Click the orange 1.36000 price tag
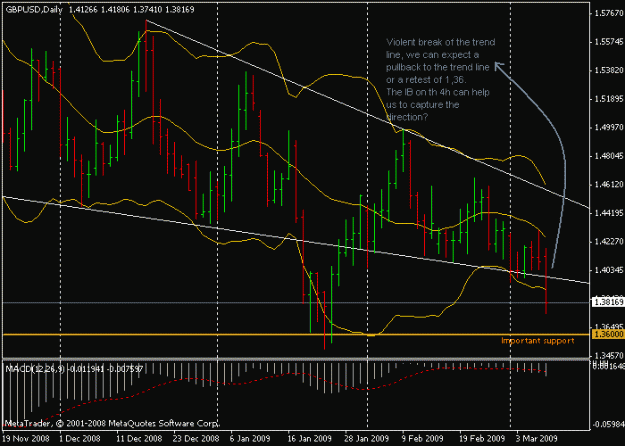 (608, 334)
